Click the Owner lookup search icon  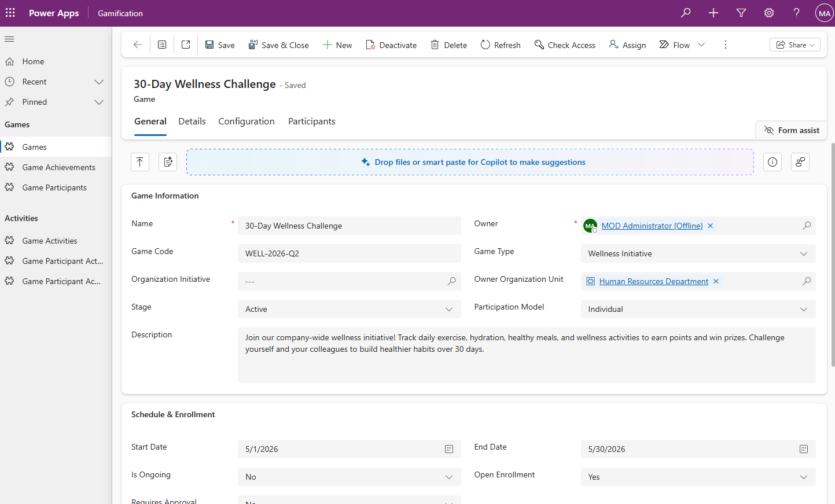pyautogui.click(x=807, y=226)
